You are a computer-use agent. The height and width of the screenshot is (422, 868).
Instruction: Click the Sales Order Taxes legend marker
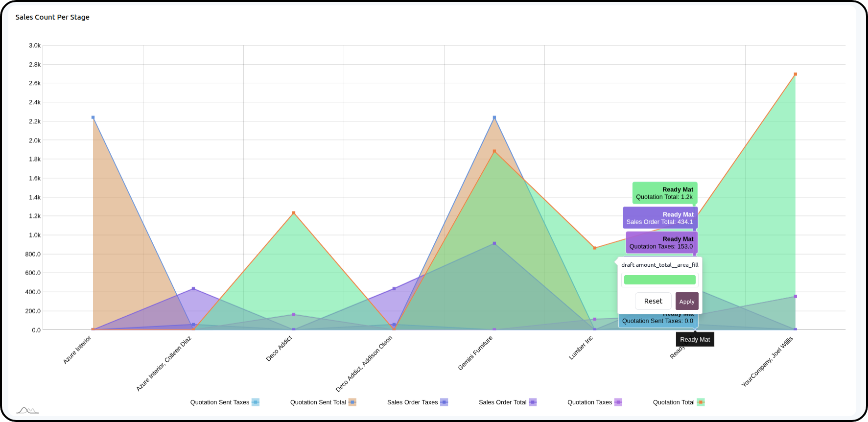[x=444, y=402]
